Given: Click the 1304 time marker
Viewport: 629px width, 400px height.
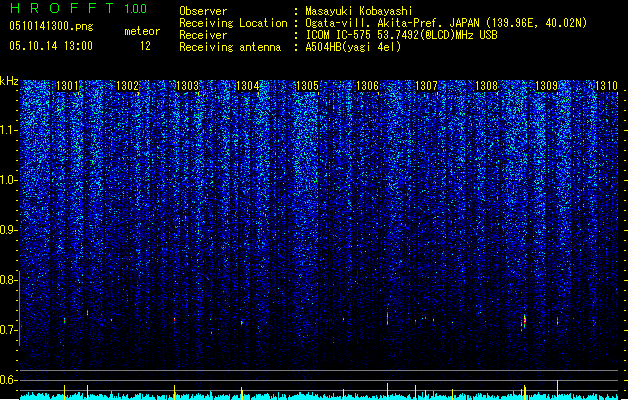Looking at the screenshot, I should (x=247, y=86).
